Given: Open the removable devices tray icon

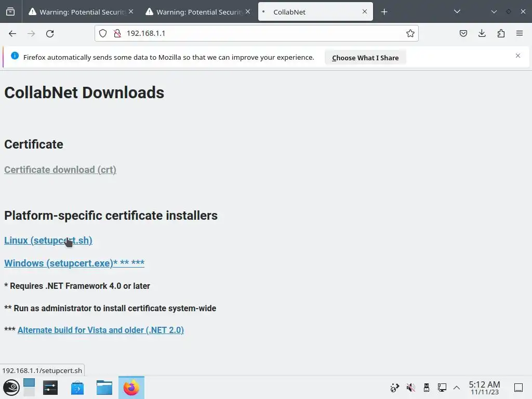Looking at the screenshot, I should [x=427, y=388].
